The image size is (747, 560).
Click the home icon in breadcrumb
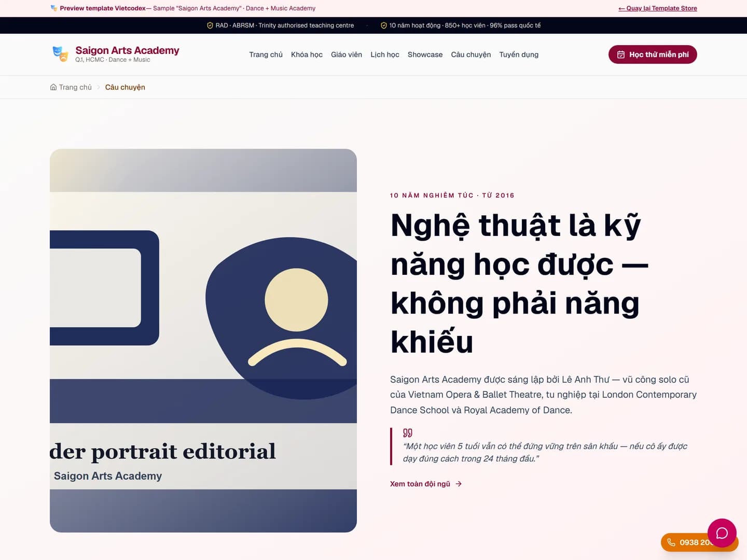tap(53, 87)
